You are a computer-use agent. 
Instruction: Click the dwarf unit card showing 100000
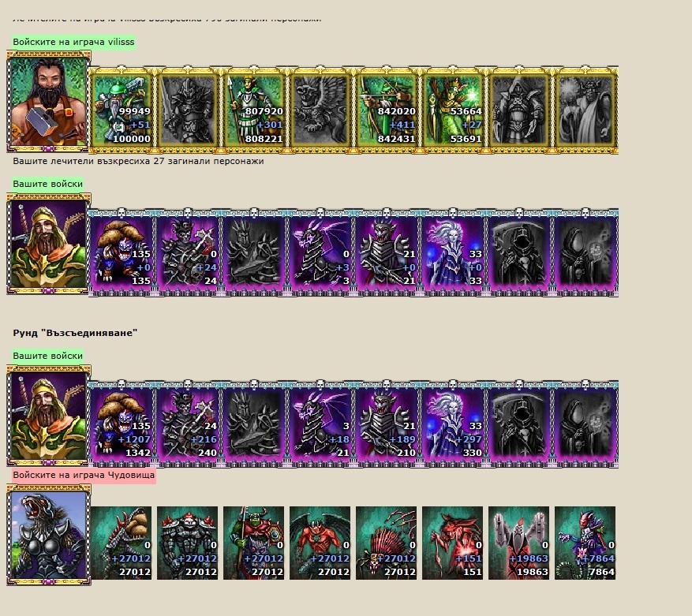click(x=122, y=110)
